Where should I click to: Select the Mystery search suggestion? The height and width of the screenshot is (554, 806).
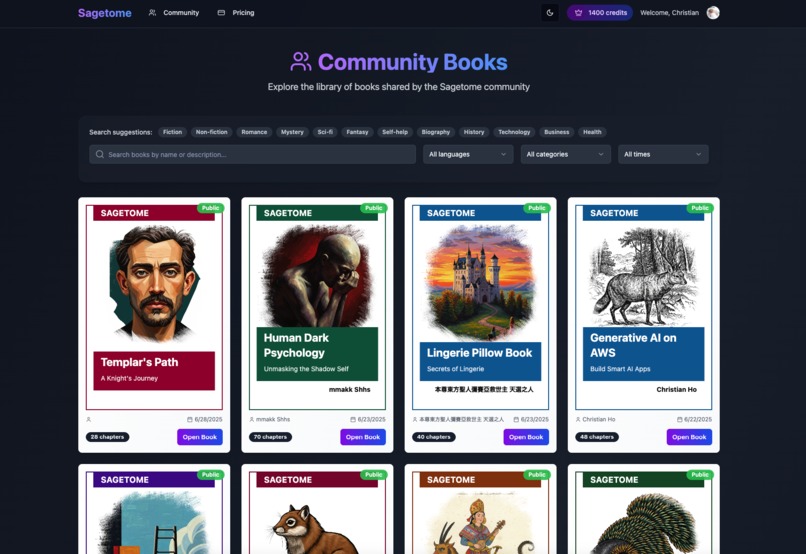pos(292,132)
